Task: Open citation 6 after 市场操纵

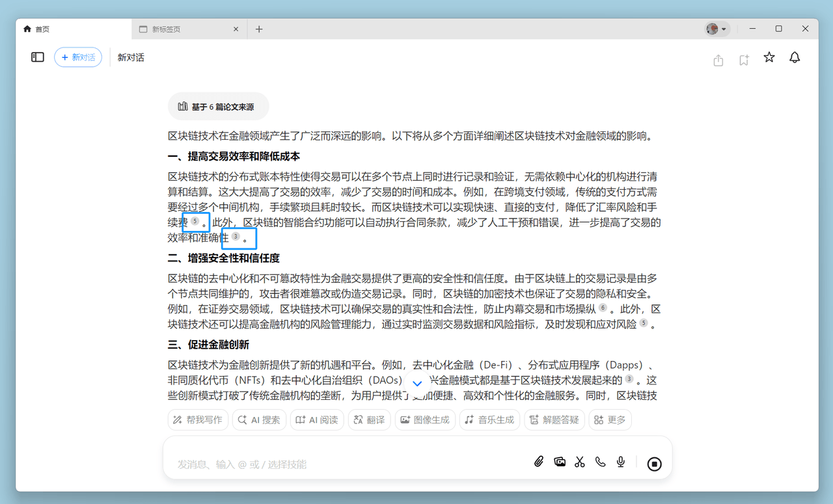Action: click(603, 308)
